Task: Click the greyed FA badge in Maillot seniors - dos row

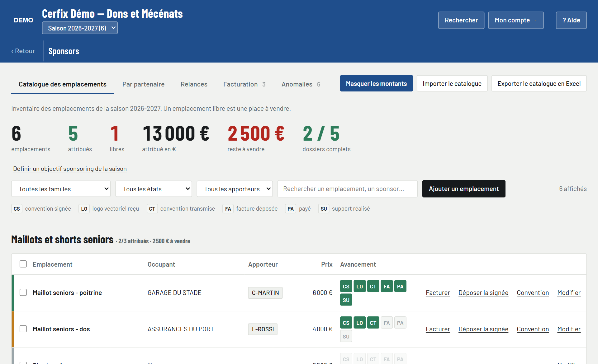Action: click(x=387, y=323)
